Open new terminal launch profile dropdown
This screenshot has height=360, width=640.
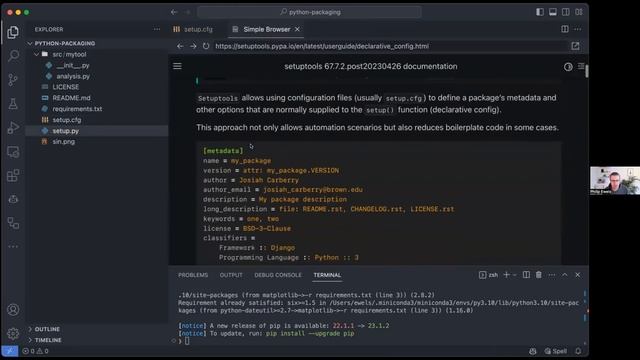coord(515,275)
